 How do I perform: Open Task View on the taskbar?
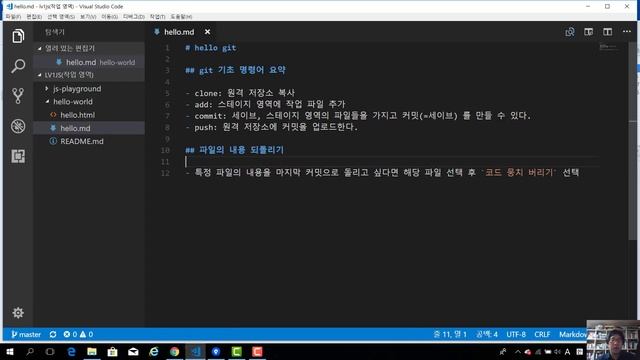(x=50, y=351)
